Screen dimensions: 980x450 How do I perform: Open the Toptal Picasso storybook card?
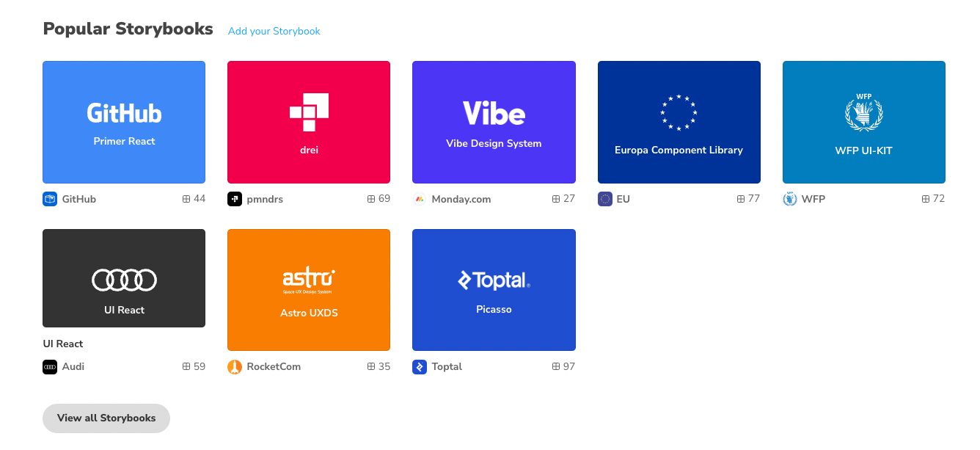pyautogui.click(x=494, y=289)
